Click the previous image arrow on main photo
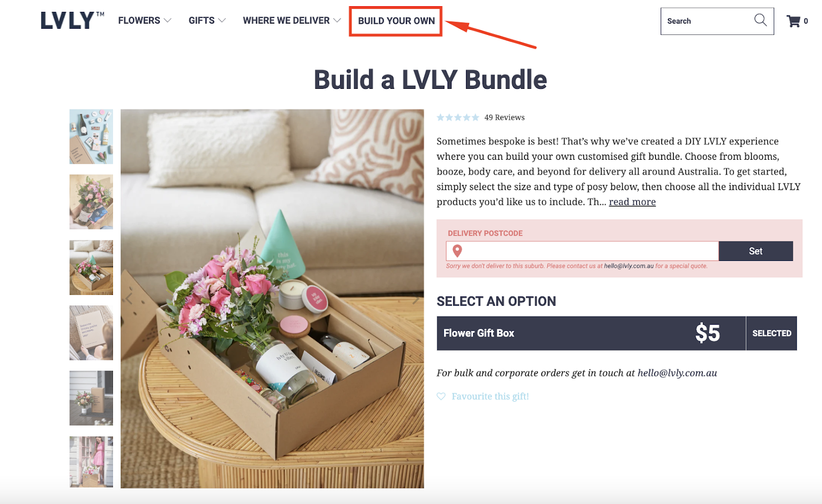The width and height of the screenshot is (822, 504). click(129, 298)
